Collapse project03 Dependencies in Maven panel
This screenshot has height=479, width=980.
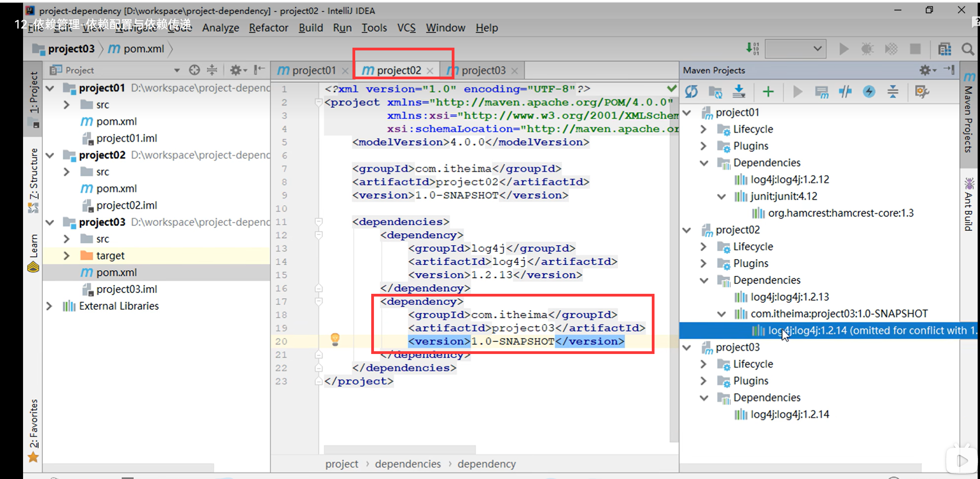[704, 398]
